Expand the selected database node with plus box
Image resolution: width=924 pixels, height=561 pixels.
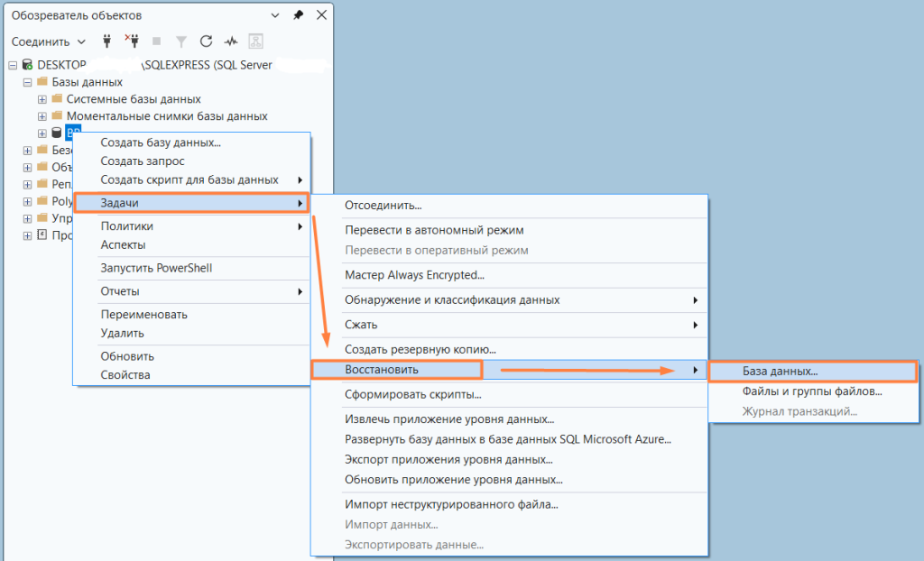[x=42, y=133]
